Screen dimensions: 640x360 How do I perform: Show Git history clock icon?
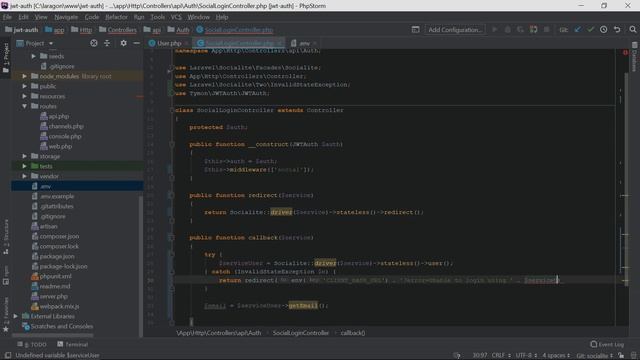click(x=603, y=30)
